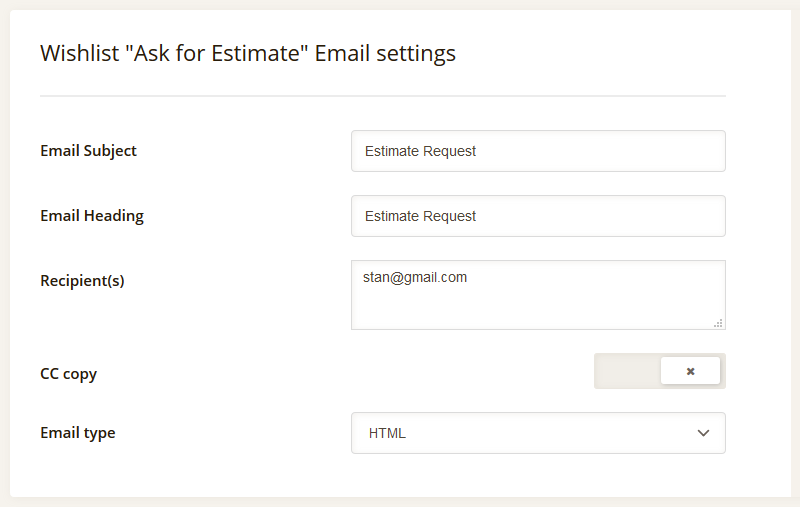This screenshot has height=507, width=800.
Task: Click the Wishlist Email settings page title
Action: 248,54
